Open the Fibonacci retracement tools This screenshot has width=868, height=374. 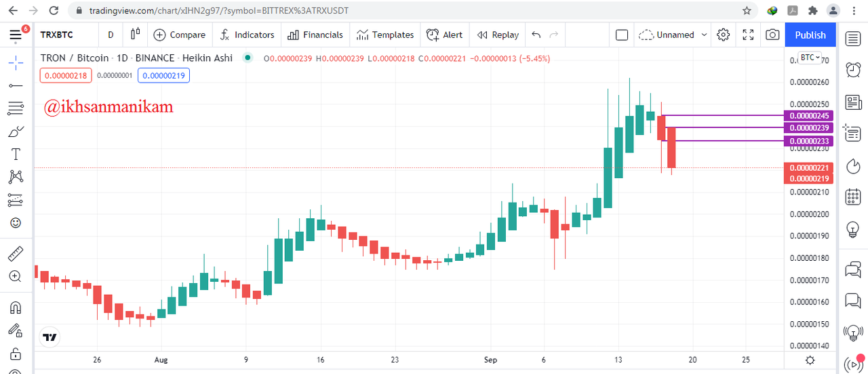tap(16, 108)
